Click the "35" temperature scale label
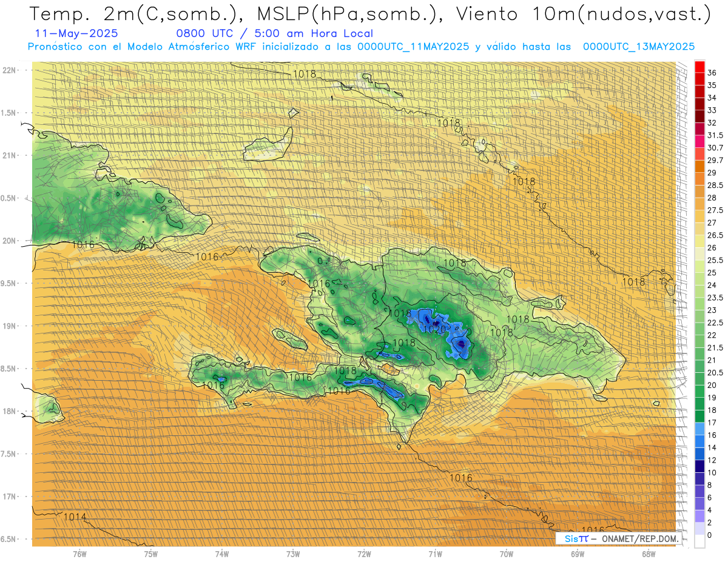The height and width of the screenshot is (562, 728). click(x=712, y=85)
